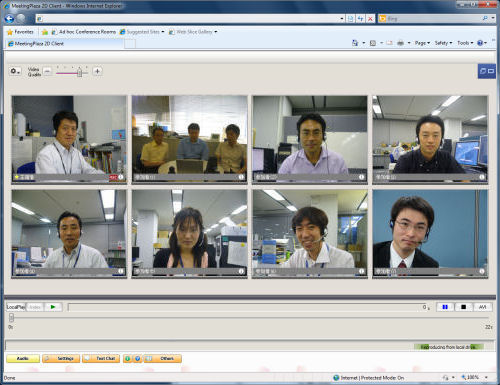This screenshot has width=500, height=385.
Task: Select the three-person group video thumbnail
Action: (190, 139)
